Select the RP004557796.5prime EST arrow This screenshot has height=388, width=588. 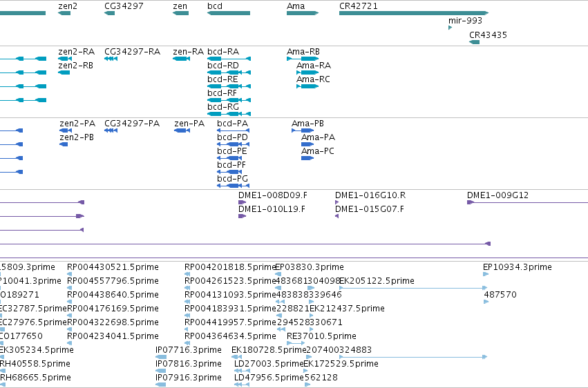point(69,288)
